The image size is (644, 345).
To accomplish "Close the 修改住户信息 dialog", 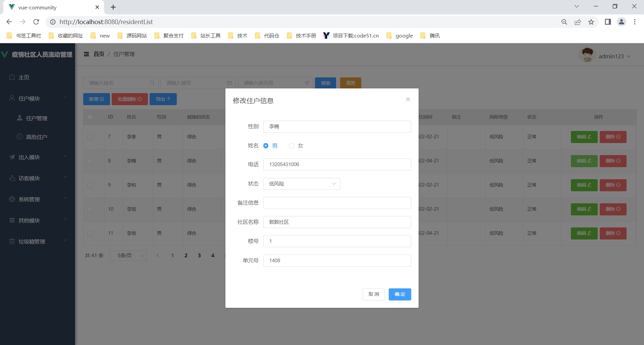I will [x=408, y=99].
